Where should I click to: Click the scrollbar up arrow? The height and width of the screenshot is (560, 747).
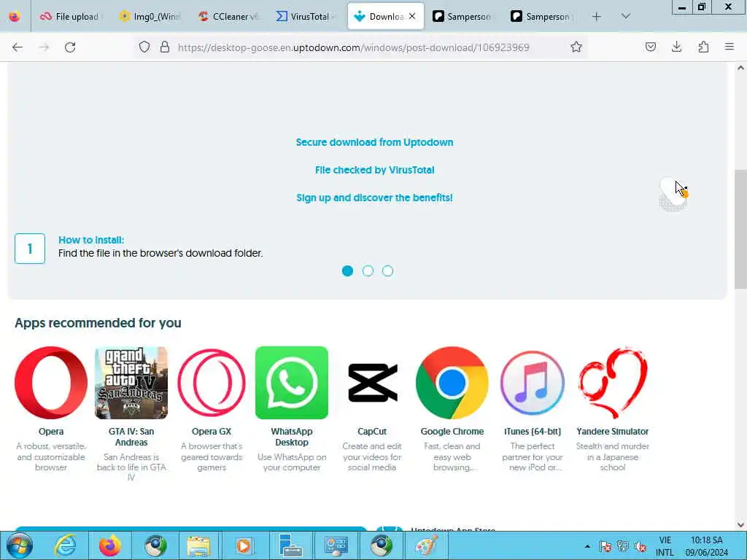pyautogui.click(x=740, y=68)
